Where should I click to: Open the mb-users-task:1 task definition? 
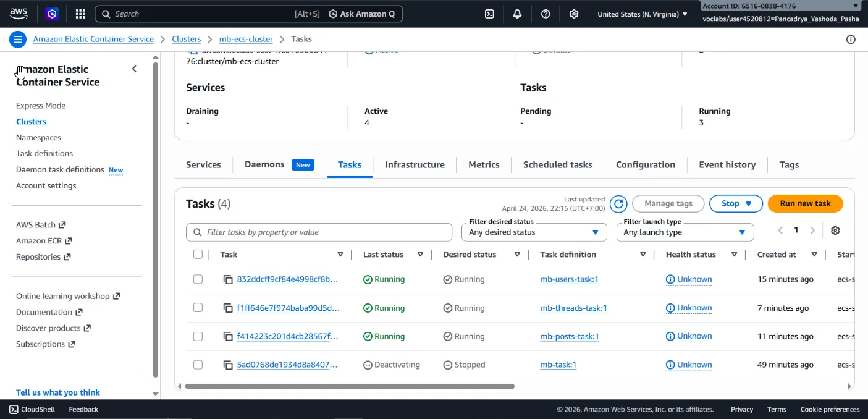click(x=569, y=279)
